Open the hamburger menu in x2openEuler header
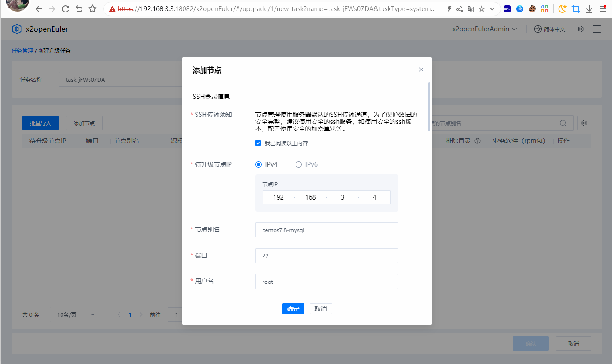Screen dimensions: 612x364 click(x=597, y=29)
